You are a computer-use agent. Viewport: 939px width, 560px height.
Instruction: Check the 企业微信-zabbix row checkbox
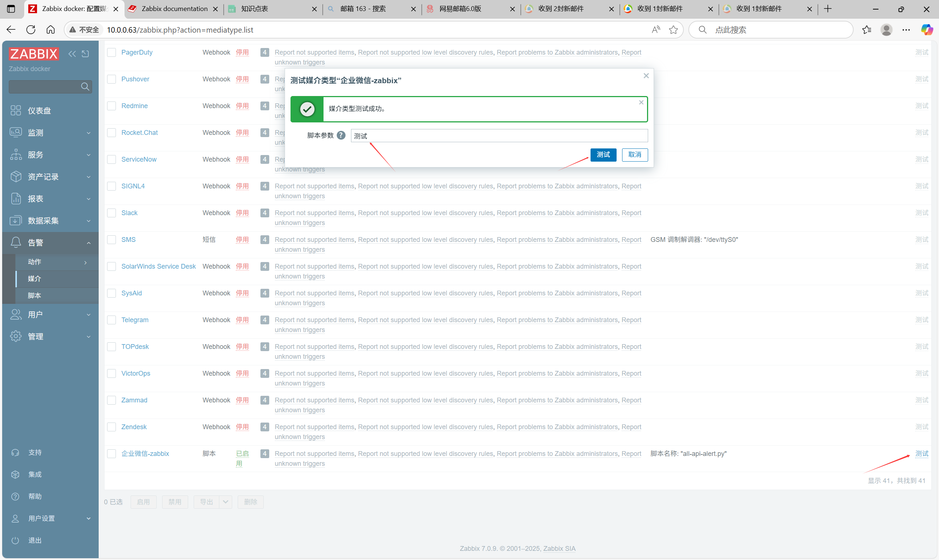pos(112,454)
